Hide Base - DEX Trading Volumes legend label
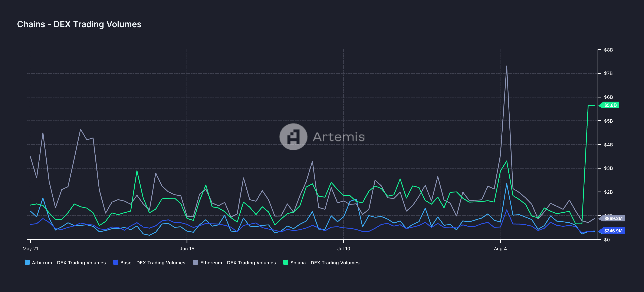644x292 pixels. (x=153, y=263)
